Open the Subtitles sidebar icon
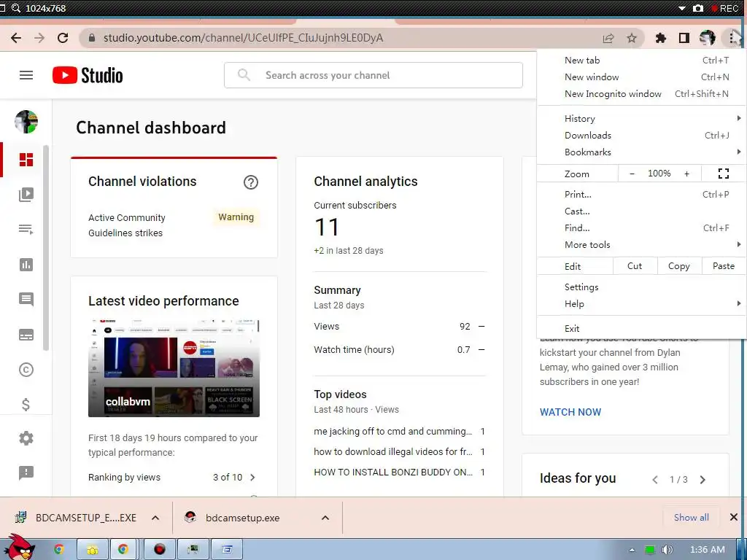747x560 pixels. coord(26,335)
